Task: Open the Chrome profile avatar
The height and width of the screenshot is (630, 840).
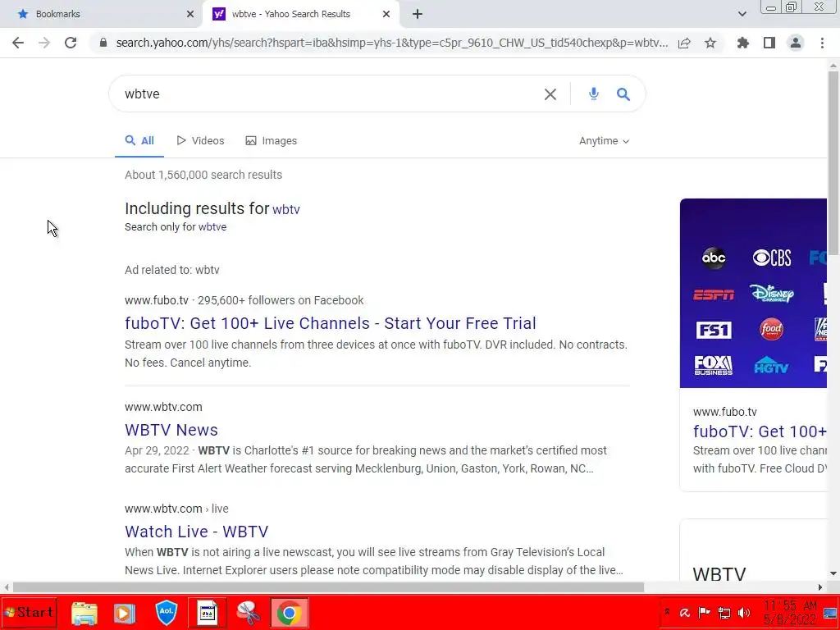Action: click(x=796, y=43)
